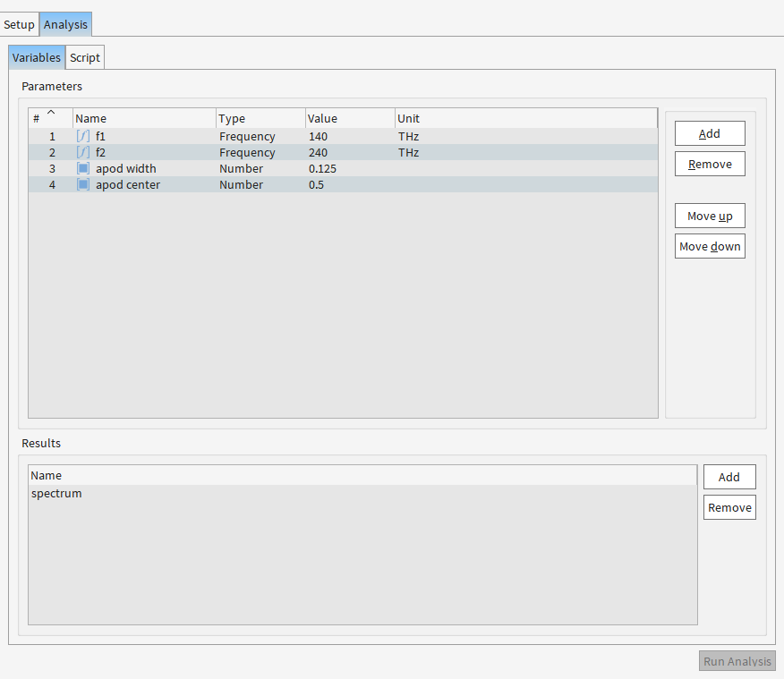Click the value 140 for f1
Viewport: 784px width, 679px height.
point(318,136)
